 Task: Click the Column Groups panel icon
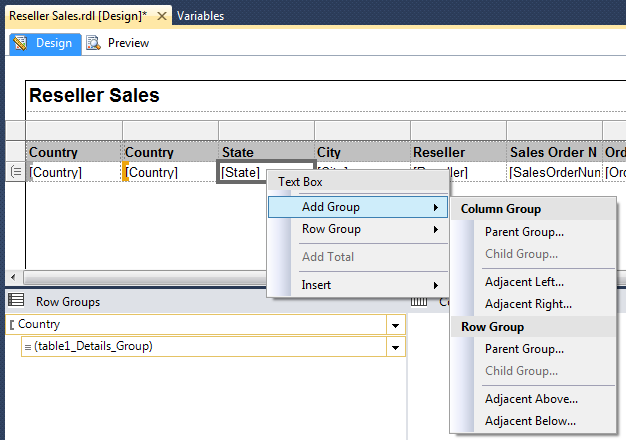419,301
